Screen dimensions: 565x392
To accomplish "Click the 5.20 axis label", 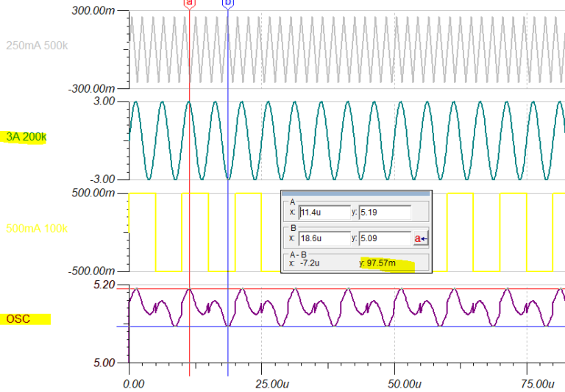I will [104, 285].
